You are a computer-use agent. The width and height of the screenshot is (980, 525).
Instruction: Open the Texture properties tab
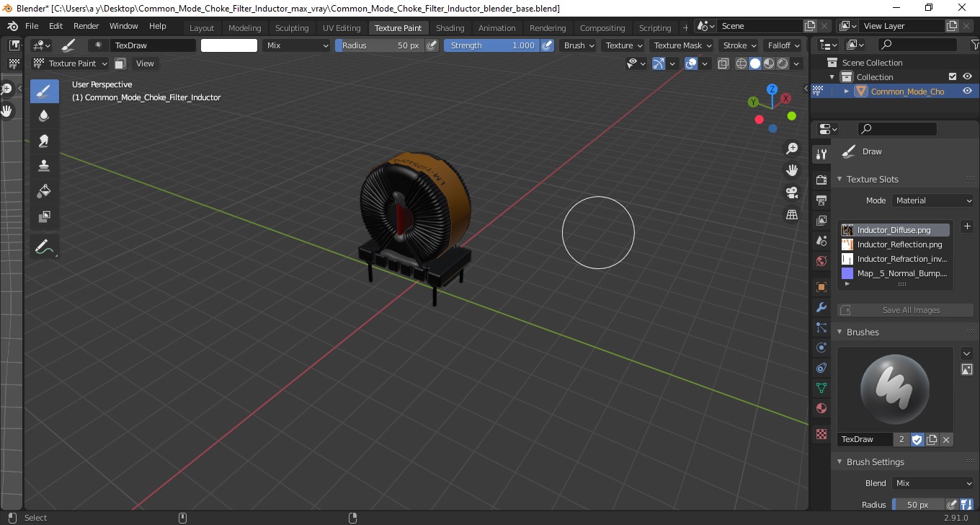(x=821, y=434)
